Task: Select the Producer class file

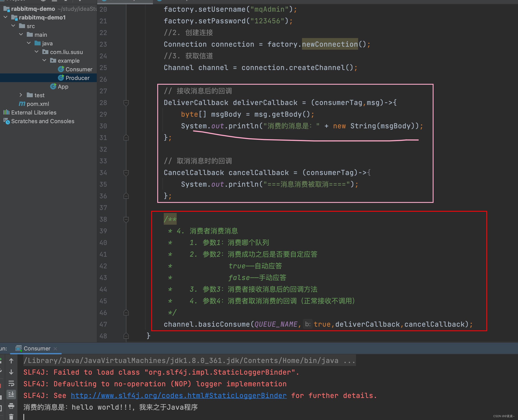Action: 76,78
